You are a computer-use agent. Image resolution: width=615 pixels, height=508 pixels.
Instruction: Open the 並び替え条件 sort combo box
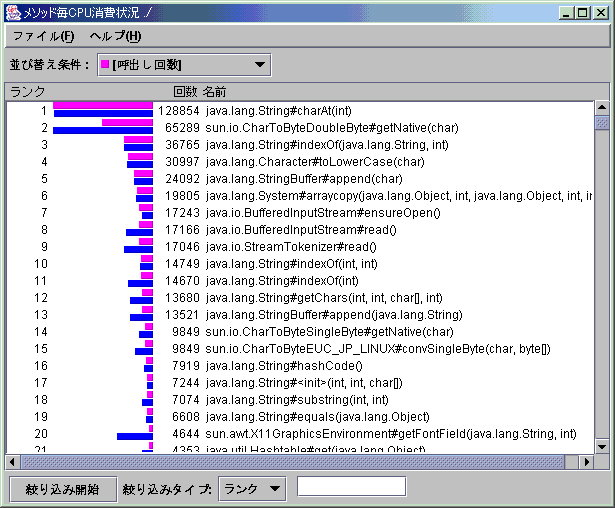pos(184,65)
